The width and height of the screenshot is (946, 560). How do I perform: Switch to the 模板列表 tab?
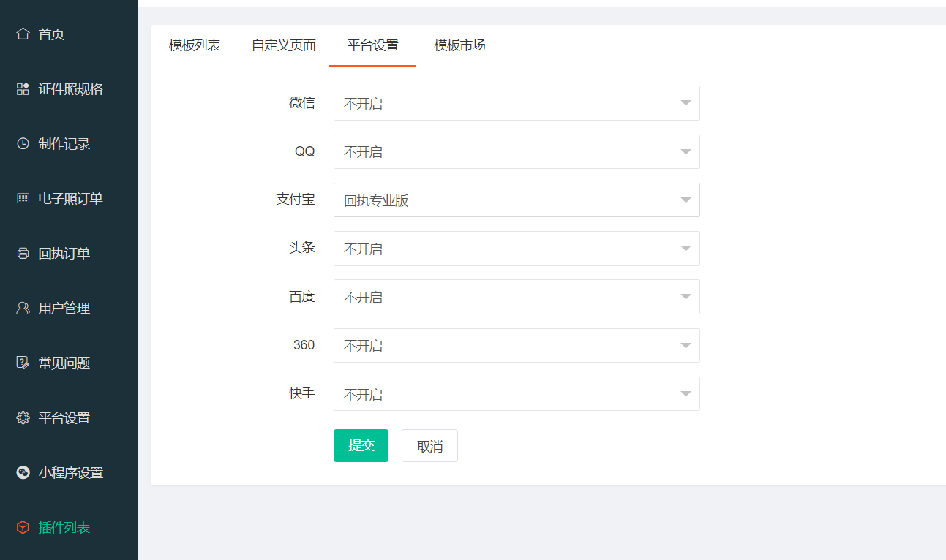(195, 45)
